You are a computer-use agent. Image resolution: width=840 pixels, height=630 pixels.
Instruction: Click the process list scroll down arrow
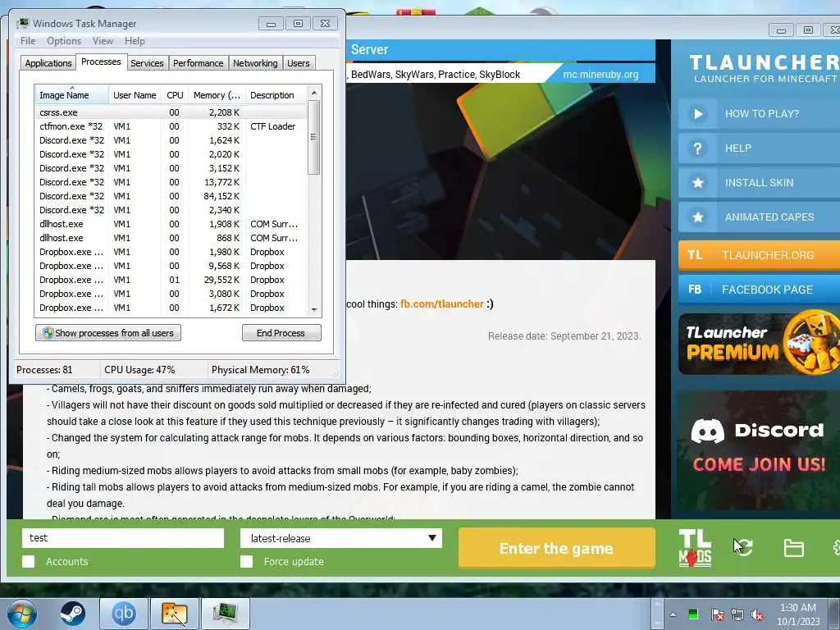[314, 309]
